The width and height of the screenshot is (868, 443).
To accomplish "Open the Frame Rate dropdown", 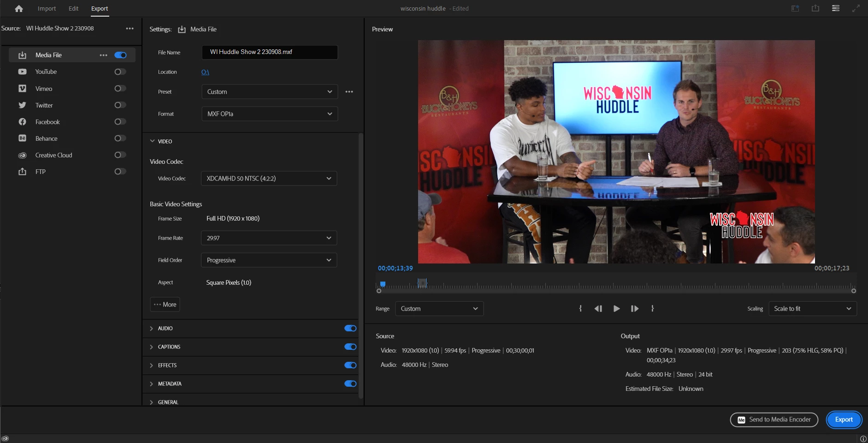I will pos(269,238).
